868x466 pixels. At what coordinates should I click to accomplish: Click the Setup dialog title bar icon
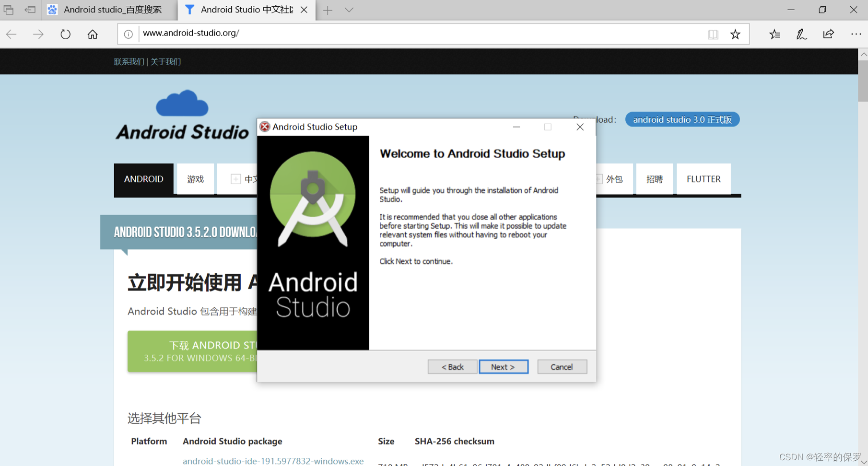pos(265,127)
